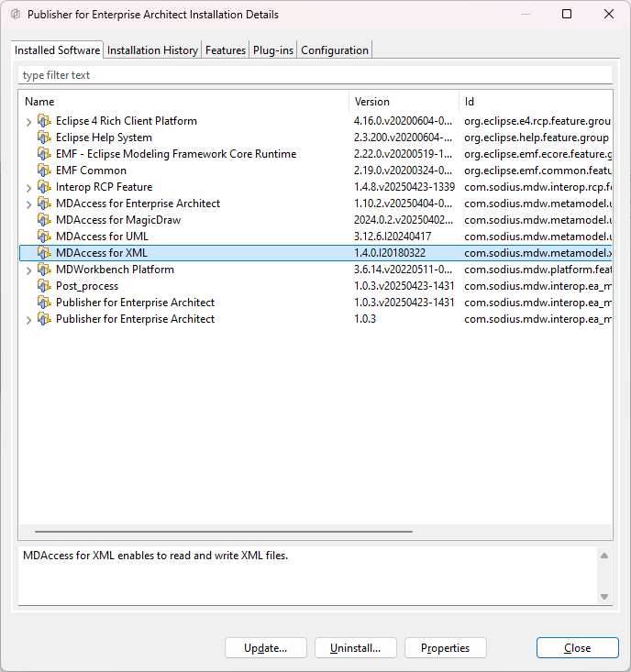This screenshot has width=631, height=672.
Task: Expand the Interop RCP Feature node
Action: pos(28,188)
